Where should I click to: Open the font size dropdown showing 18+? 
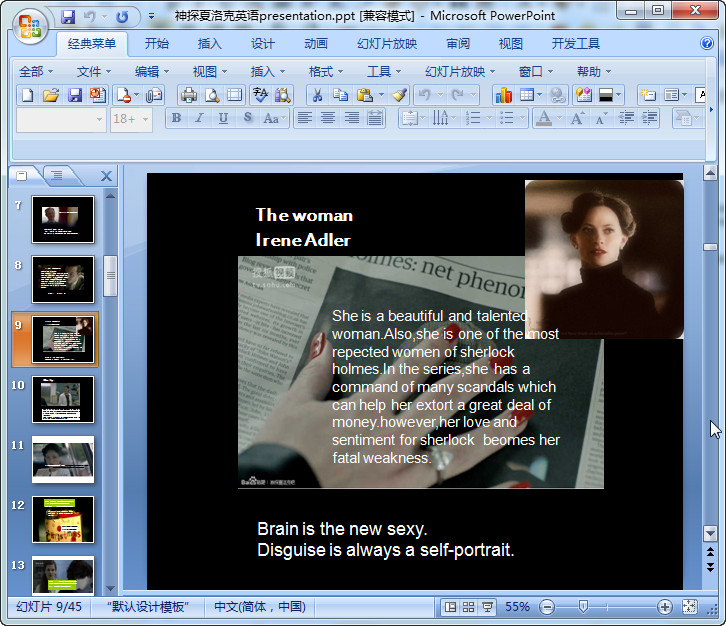145,119
